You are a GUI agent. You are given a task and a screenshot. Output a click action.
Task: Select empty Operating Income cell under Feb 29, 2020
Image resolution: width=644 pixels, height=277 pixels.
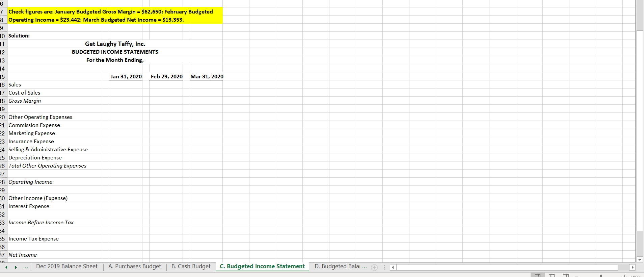point(166,182)
